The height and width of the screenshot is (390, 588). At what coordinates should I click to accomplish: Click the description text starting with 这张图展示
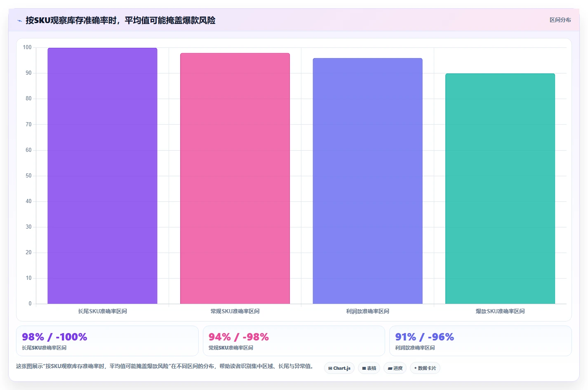coord(166,366)
